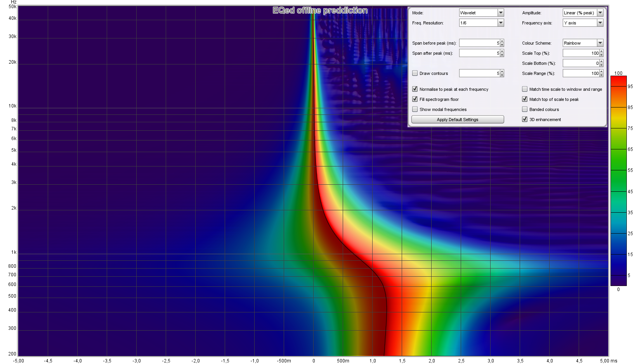Screen dimensions: 640x364
Task: Click the -5,00 time axis label
Action: point(18,361)
